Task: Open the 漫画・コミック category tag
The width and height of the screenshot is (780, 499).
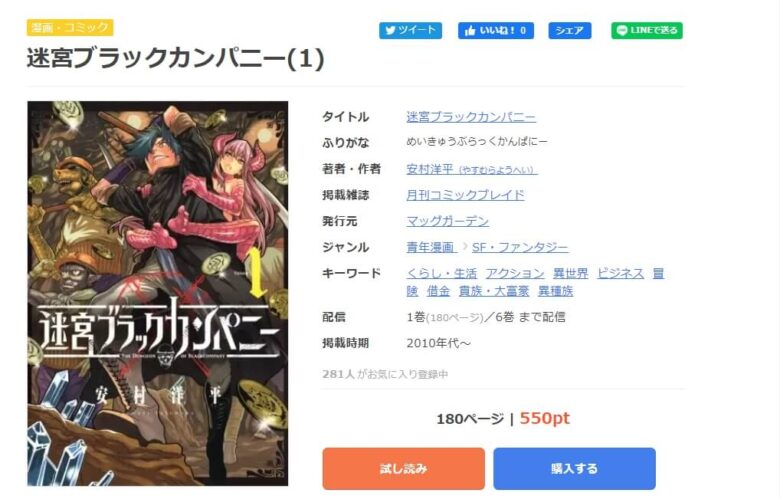Action: click(x=70, y=27)
